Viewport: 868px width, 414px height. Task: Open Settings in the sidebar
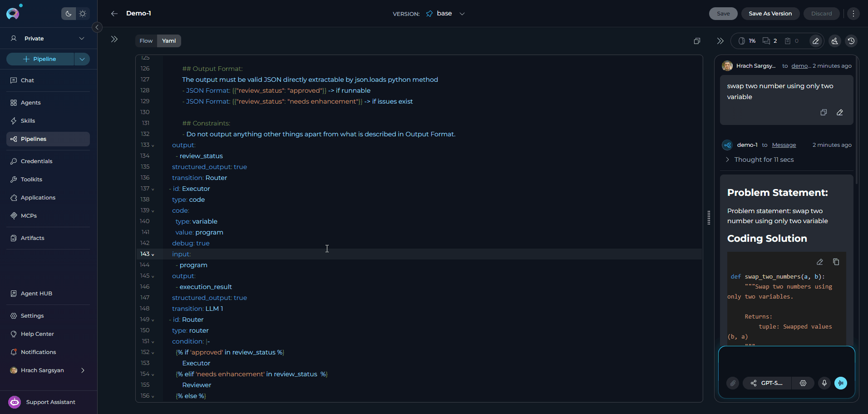(x=48, y=316)
